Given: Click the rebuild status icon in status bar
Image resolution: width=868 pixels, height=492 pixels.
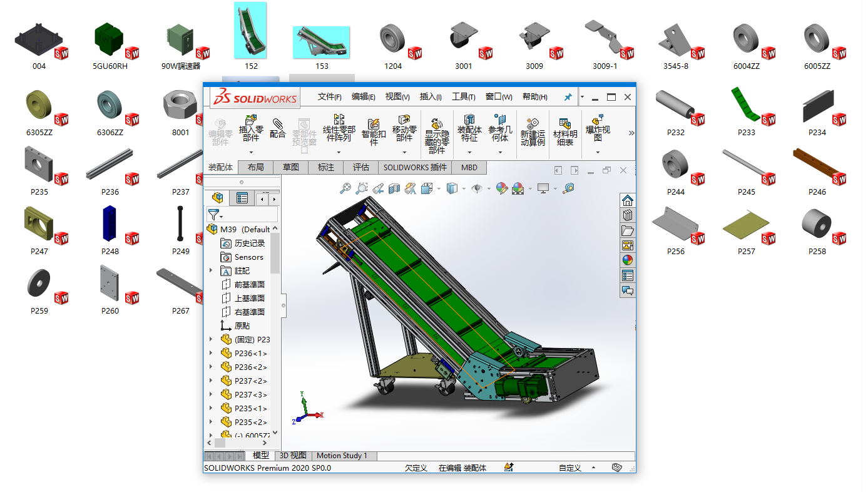Looking at the screenshot, I should (509, 467).
